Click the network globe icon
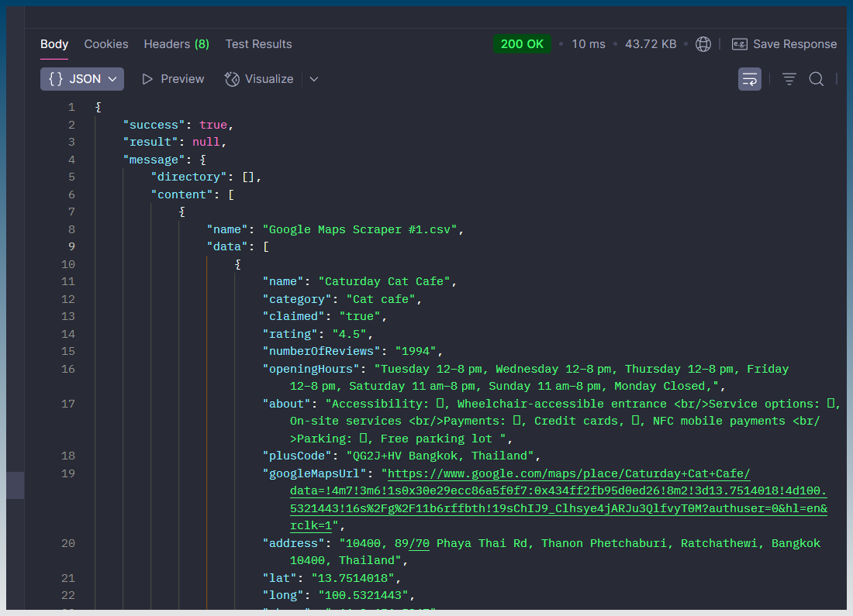Image resolution: width=853 pixels, height=616 pixels. [x=703, y=44]
